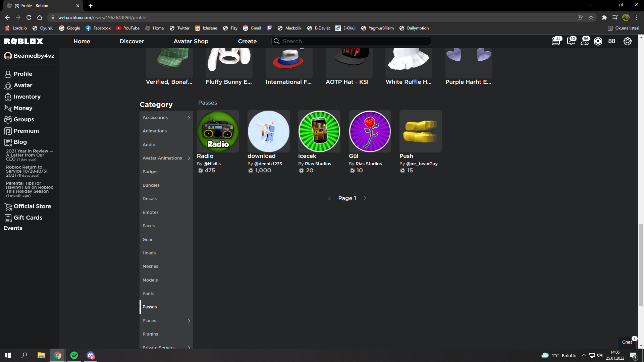The height and width of the screenshot is (362, 644).
Task: Select the Decals category
Action: pyautogui.click(x=166, y=199)
